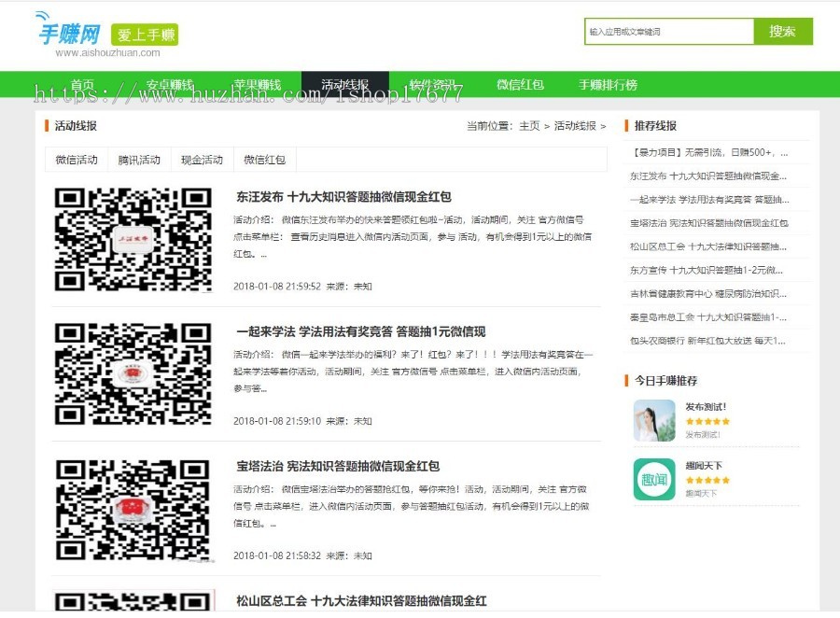Click timestamp 2018-01-08 21:58:32
The height and width of the screenshot is (618, 840).
(277, 555)
